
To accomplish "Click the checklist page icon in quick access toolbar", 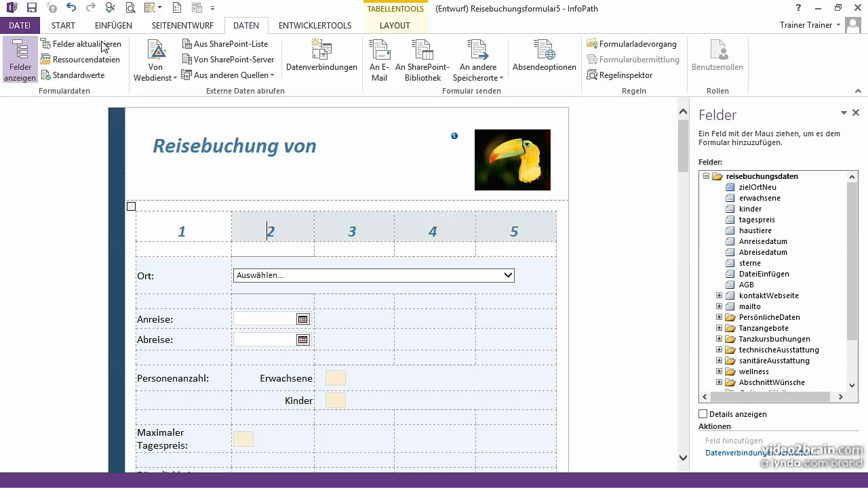I will pos(177,8).
